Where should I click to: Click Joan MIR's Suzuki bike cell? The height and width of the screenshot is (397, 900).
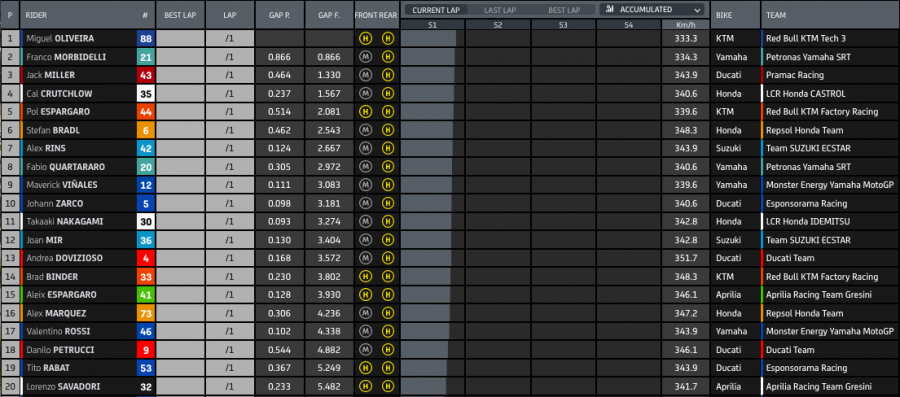pos(735,240)
